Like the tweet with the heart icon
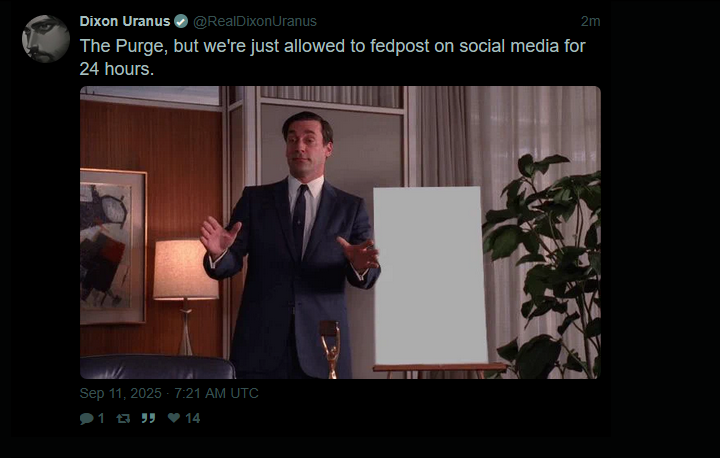 click(x=174, y=418)
